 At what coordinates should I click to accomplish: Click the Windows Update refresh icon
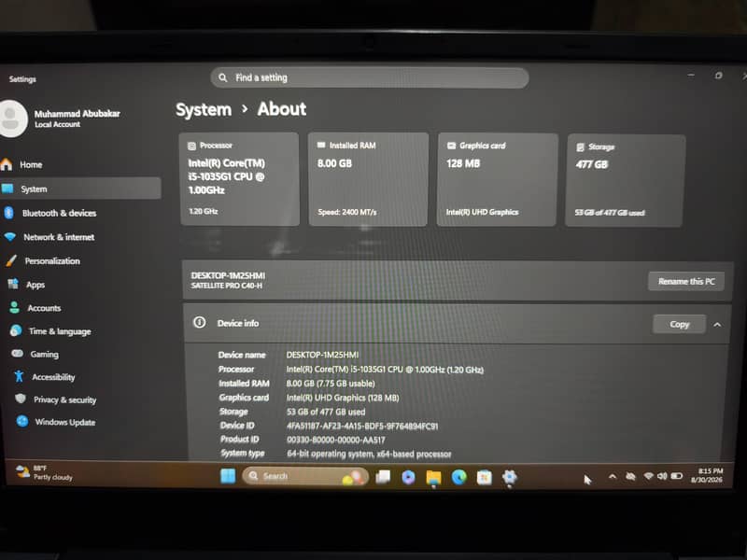coord(21,421)
